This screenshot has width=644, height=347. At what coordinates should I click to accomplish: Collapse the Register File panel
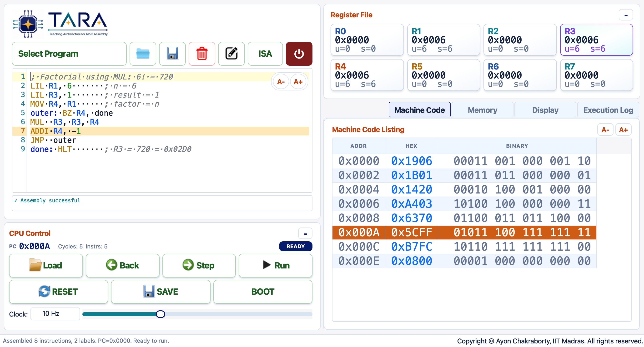626,15
